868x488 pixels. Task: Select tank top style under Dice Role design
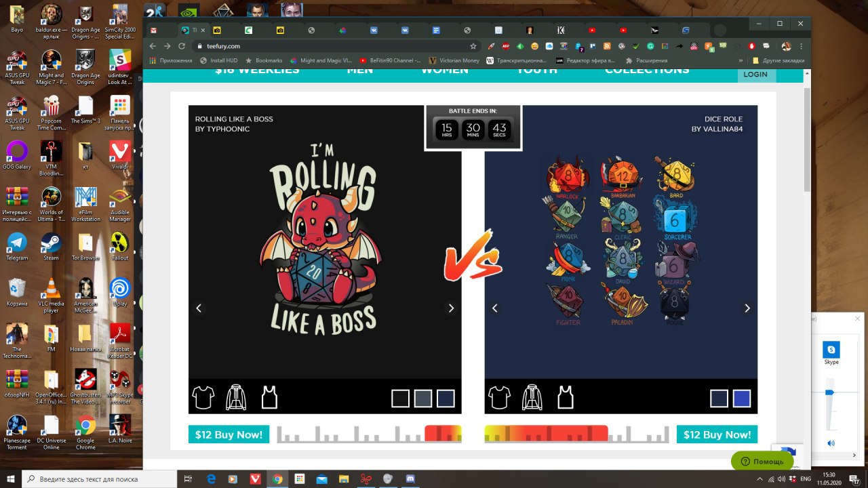pos(566,398)
